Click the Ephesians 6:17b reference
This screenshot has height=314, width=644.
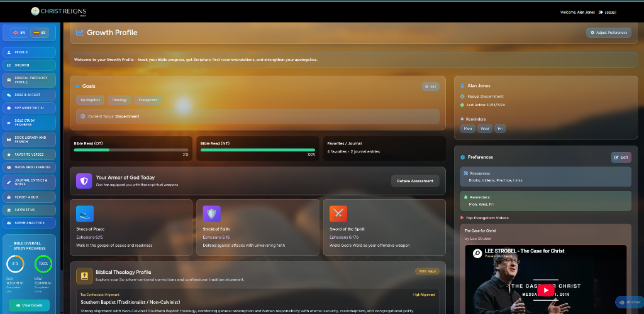(x=344, y=237)
